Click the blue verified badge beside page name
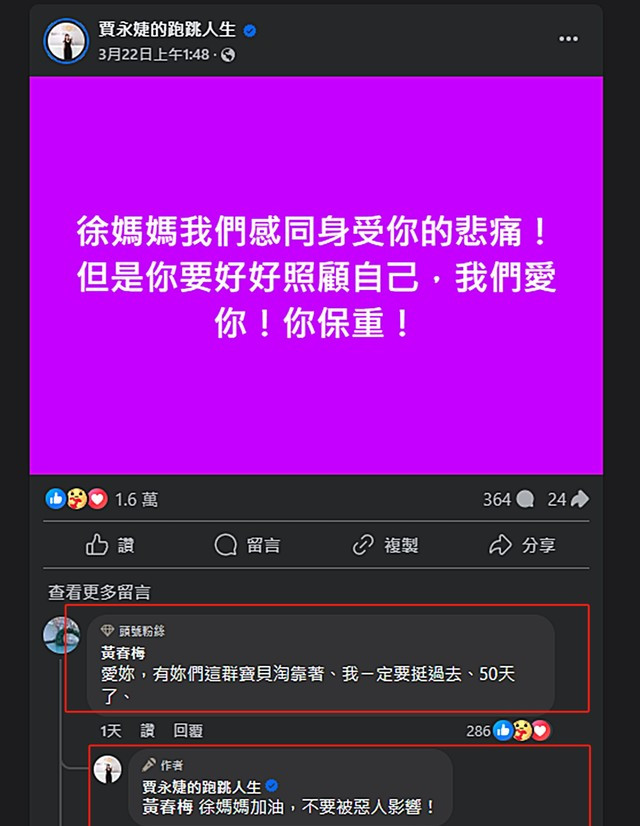The width and height of the screenshot is (640, 826). tap(250, 31)
